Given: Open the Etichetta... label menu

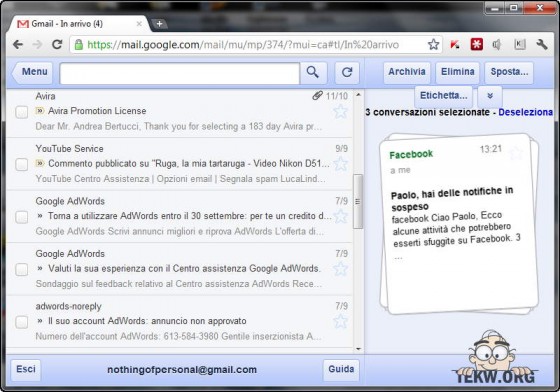Looking at the screenshot, I should point(443,96).
